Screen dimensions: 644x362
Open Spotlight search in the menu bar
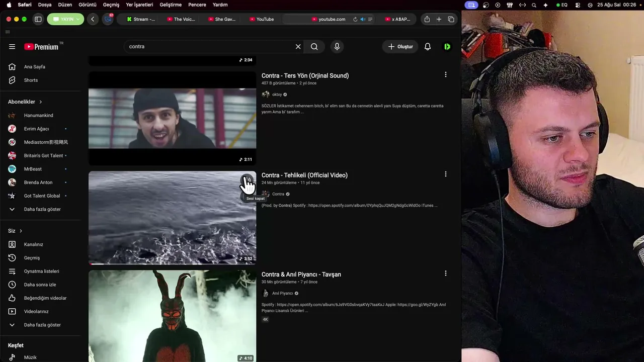534,5
